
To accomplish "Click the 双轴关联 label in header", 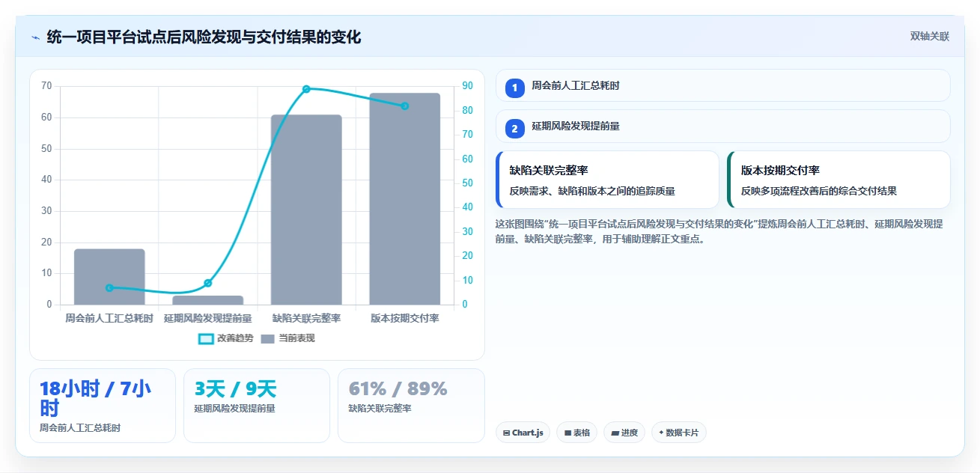I will (x=930, y=37).
